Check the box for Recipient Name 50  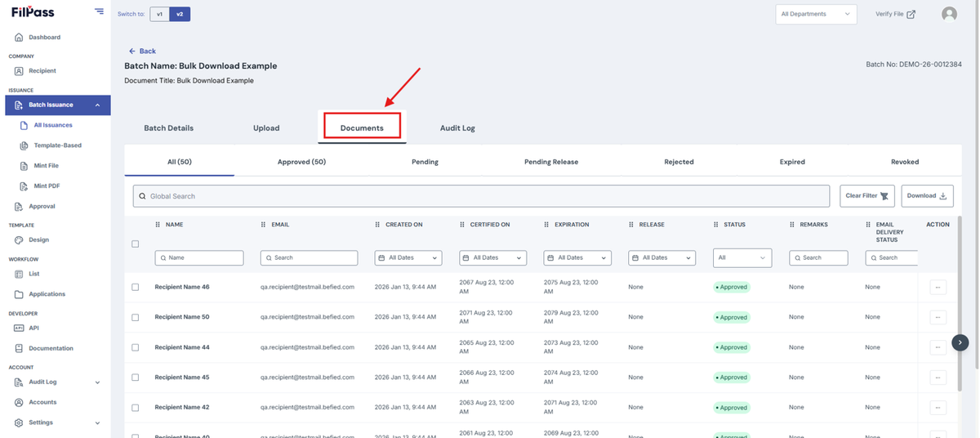pos(136,317)
